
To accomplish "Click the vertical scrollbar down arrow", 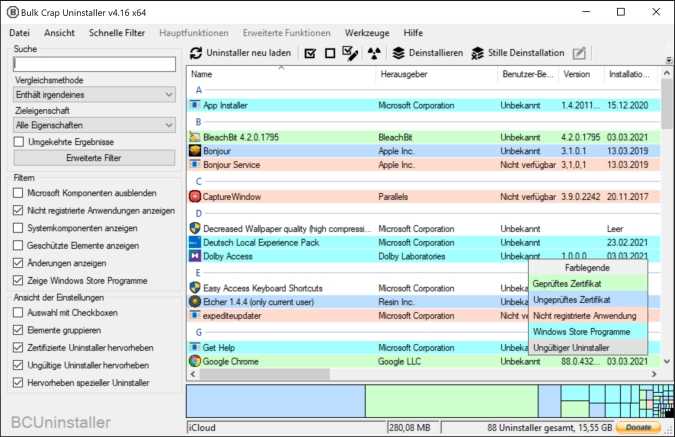I will (667, 362).
